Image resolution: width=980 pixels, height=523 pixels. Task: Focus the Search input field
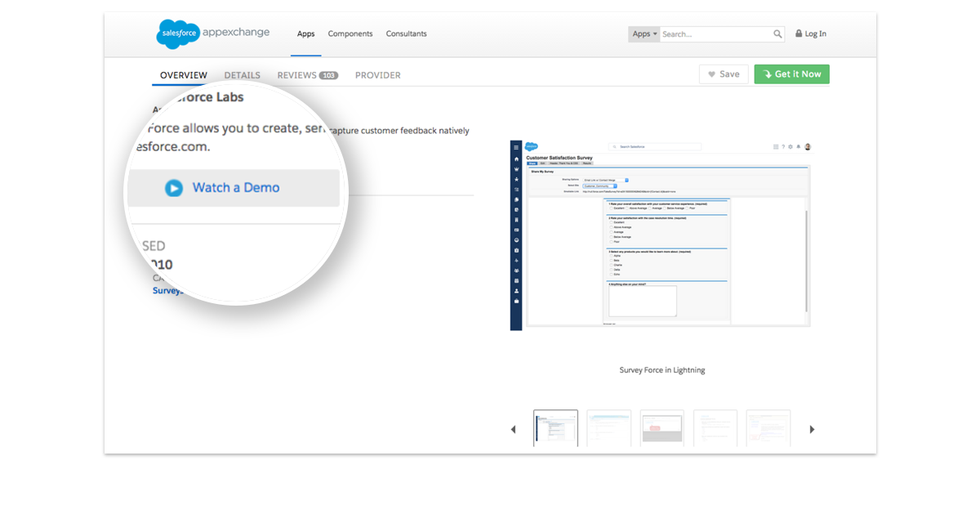(x=715, y=34)
